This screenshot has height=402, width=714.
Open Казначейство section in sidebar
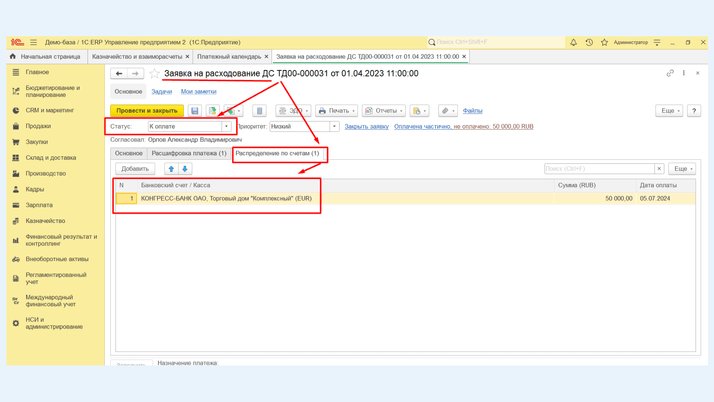click(45, 221)
